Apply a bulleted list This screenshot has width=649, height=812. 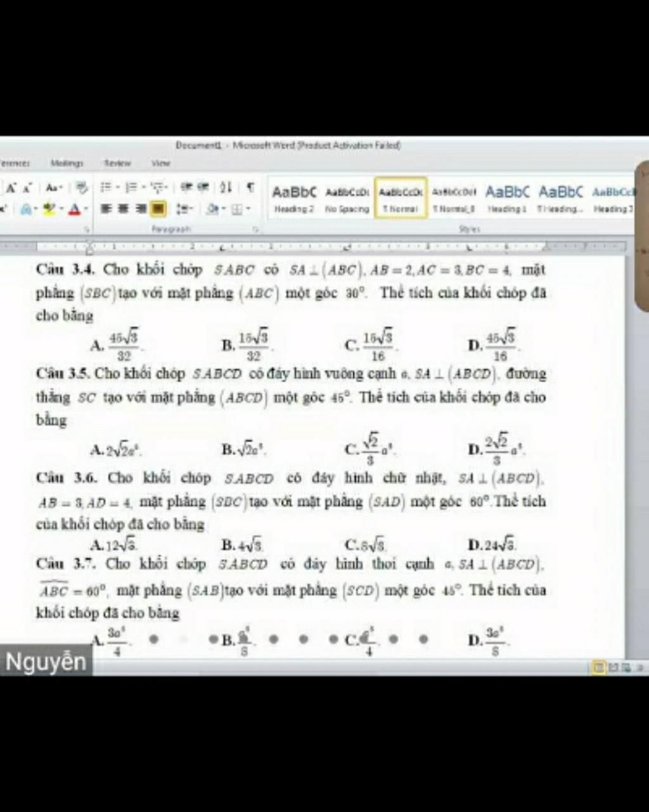click(106, 188)
